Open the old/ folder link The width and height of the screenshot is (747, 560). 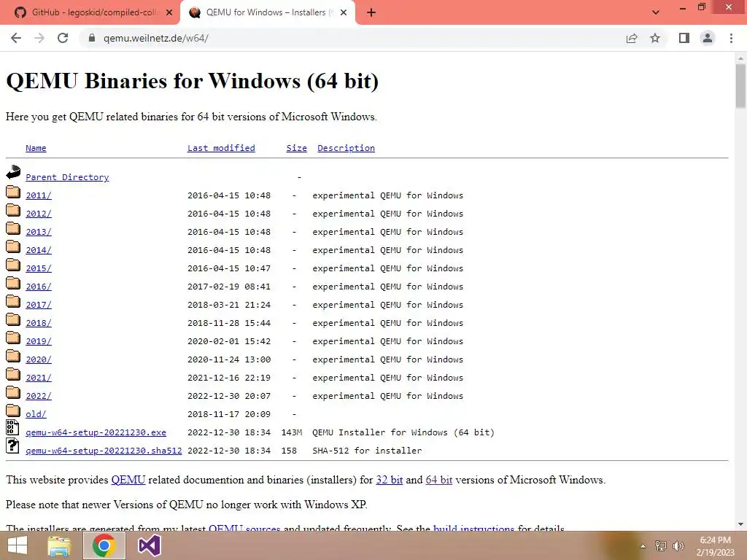click(x=36, y=414)
